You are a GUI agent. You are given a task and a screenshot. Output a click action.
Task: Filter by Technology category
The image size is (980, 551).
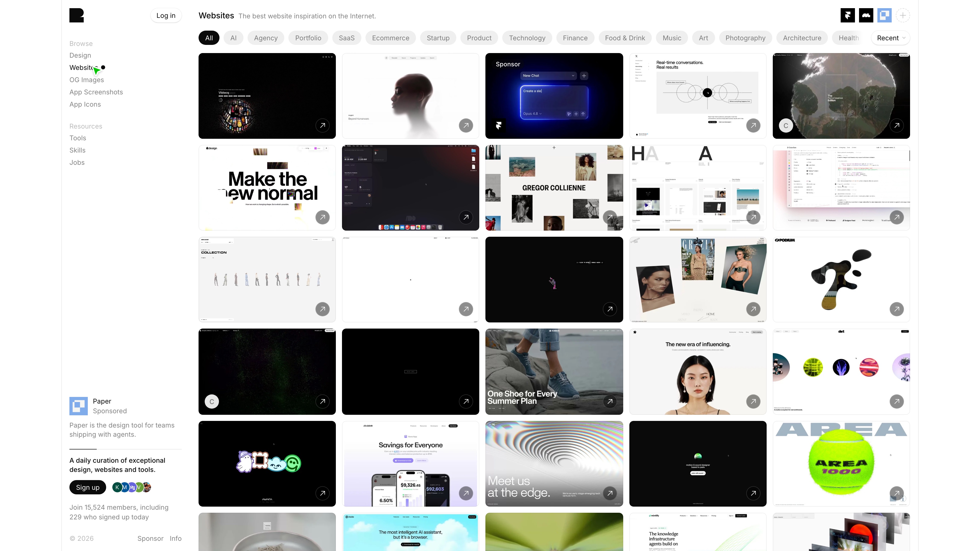(527, 38)
